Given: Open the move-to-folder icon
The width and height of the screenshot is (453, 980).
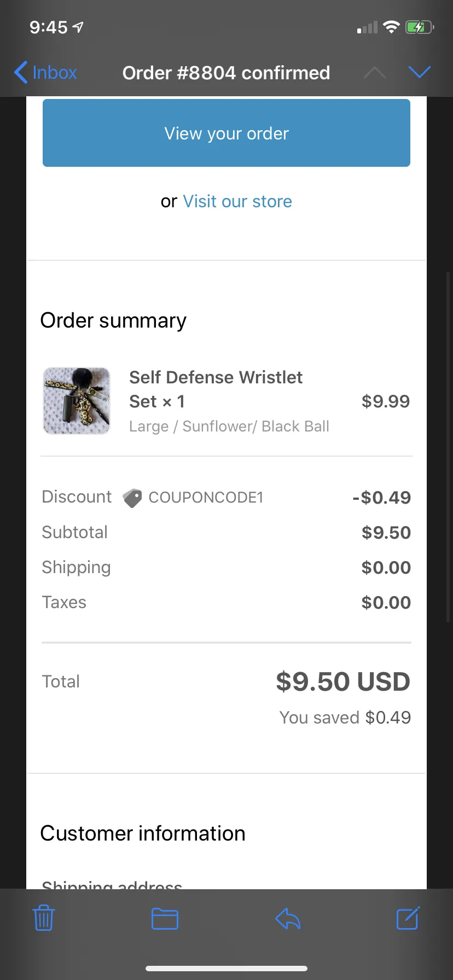Looking at the screenshot, I should point(165,919).
